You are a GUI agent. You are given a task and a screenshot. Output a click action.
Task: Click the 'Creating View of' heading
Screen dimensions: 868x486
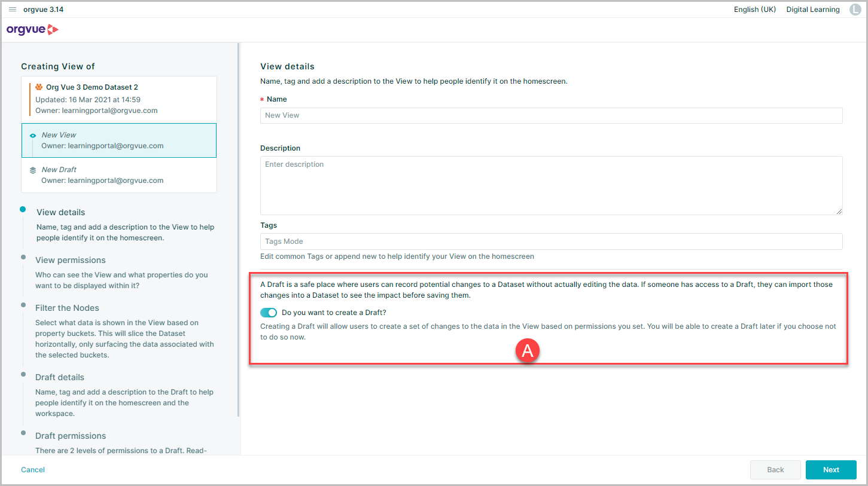tap(58, 66)
